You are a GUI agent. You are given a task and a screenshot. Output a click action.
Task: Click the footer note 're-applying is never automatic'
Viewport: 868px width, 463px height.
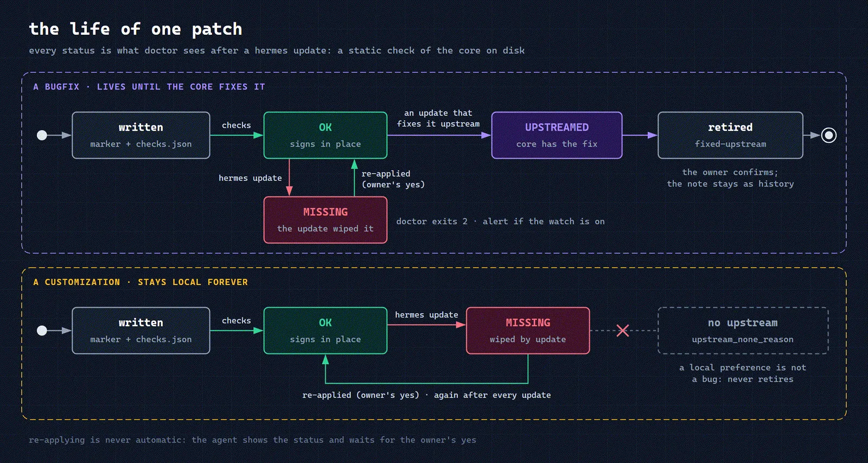click(252, 440)
